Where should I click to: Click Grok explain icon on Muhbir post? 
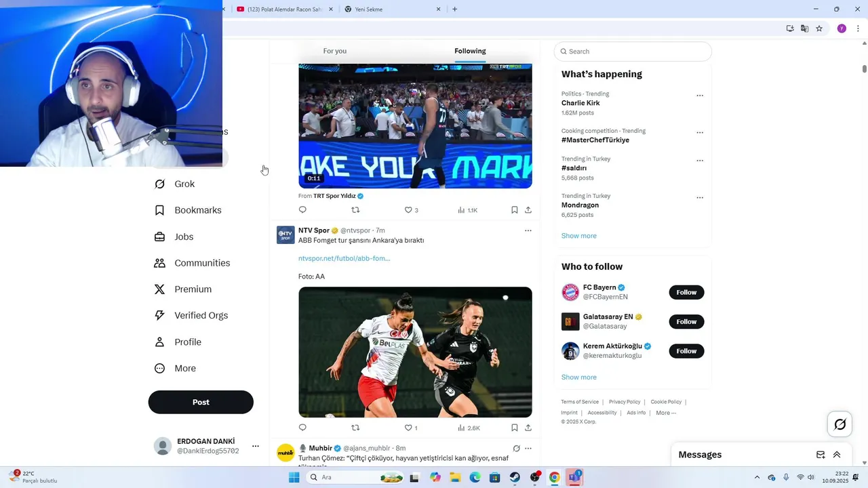coord(516,448)
